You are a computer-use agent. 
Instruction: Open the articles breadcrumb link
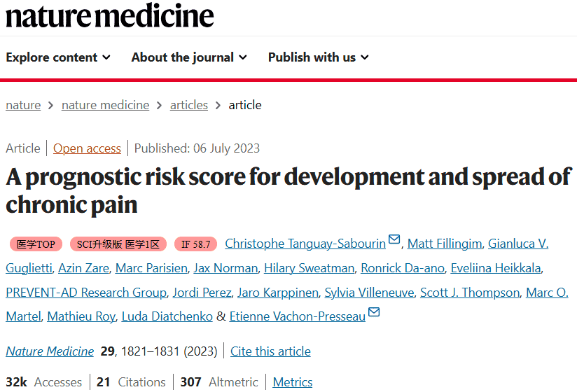tap(188, 105)
